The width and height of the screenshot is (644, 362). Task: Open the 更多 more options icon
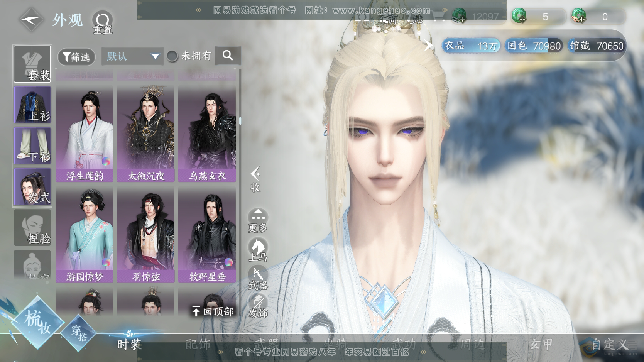[258, 220]
